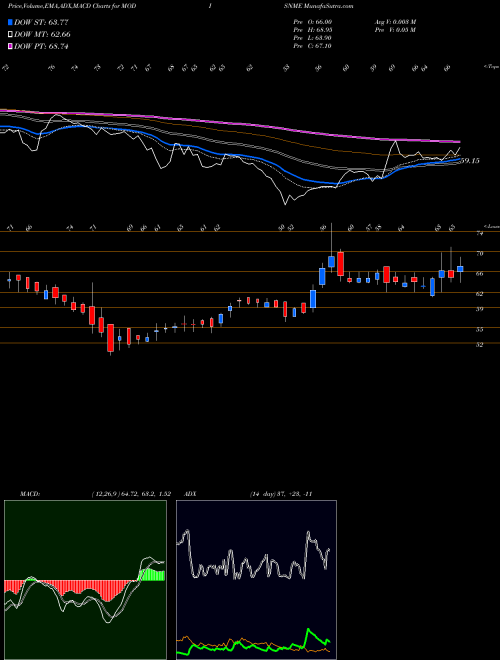Click the MACD (12,26,9) parameter values
Image resolution: width=500 pixels, height=660 pixels.
pos(130,494)
